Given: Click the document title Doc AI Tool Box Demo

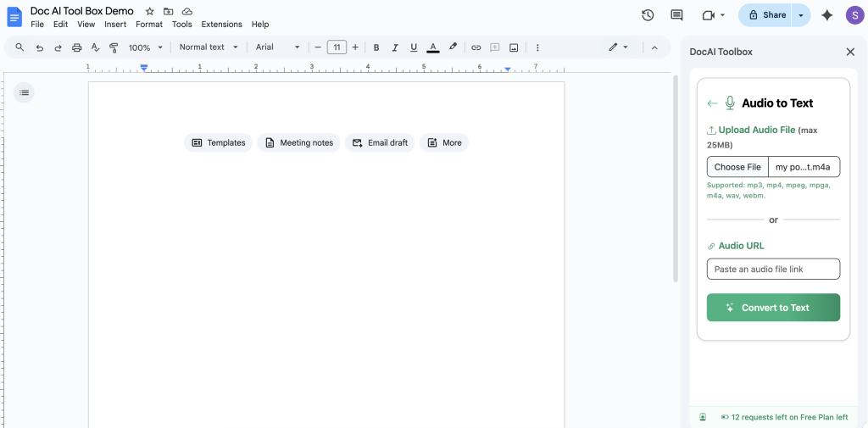Looking at the screenshot, I should (82, 11).
